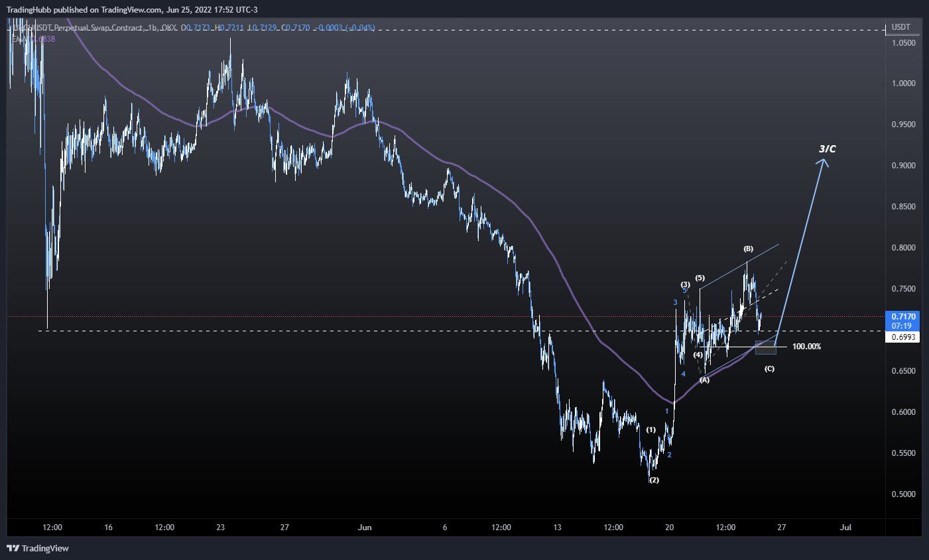Click the (2) wave label at the low
Viewport: 929px width, 560px height.
pos(654,480)
